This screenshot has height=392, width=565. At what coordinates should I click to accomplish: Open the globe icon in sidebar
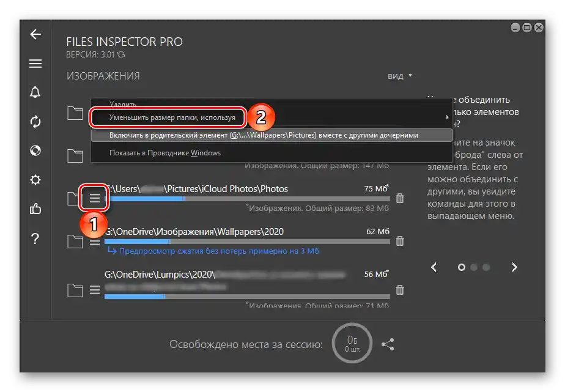coord(35,150)
